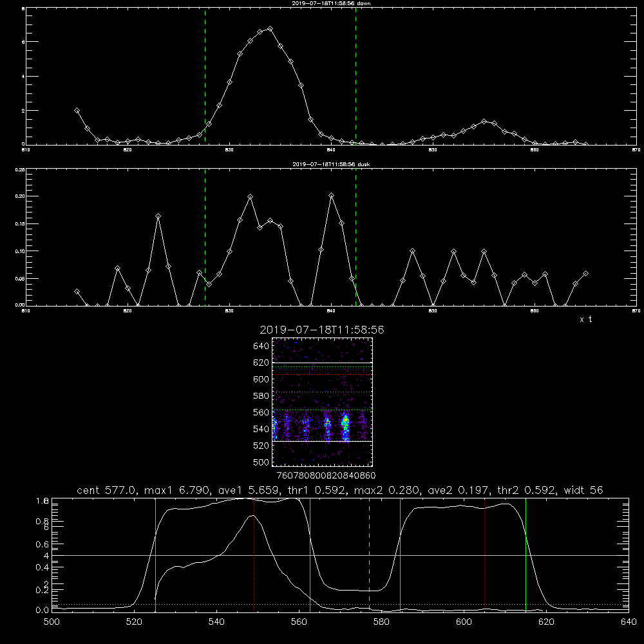Click the left green dashed line in dawn plot
The height and width of the screenshot is (644, 644).
click(x=205, y=77)
